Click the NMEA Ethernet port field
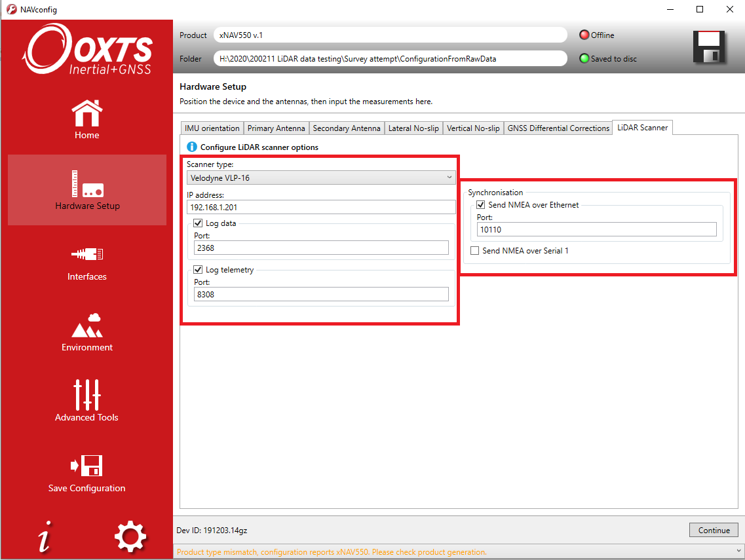745x560 pixels. (x=597, y=229)
